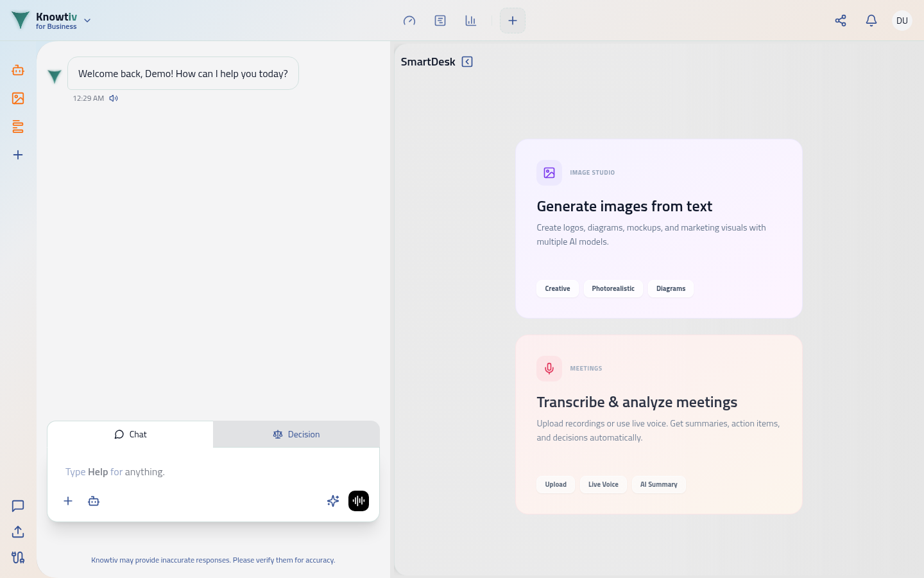Open the notes document icon in the top bar
Viewport: 924px width, 578px height.
click(440, 21)
